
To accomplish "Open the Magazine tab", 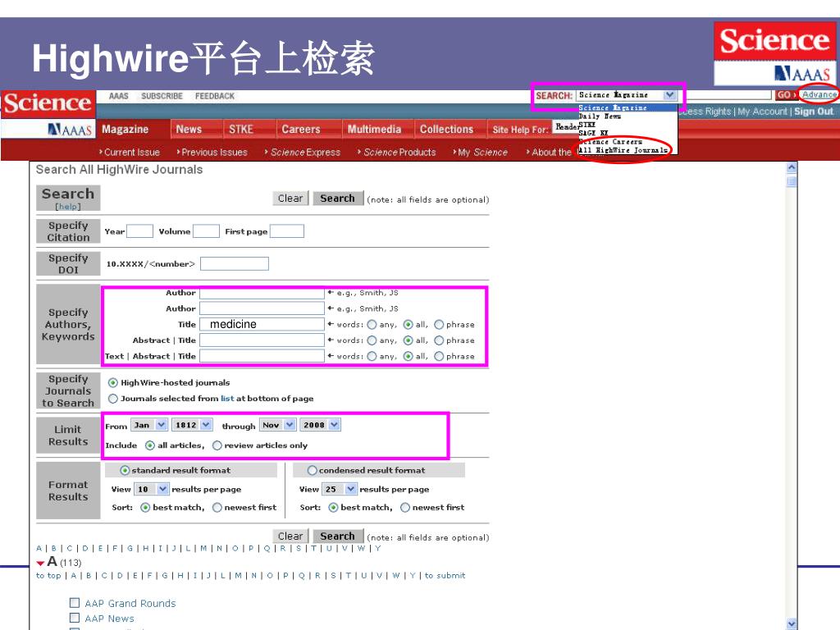I will pos(126,129).
